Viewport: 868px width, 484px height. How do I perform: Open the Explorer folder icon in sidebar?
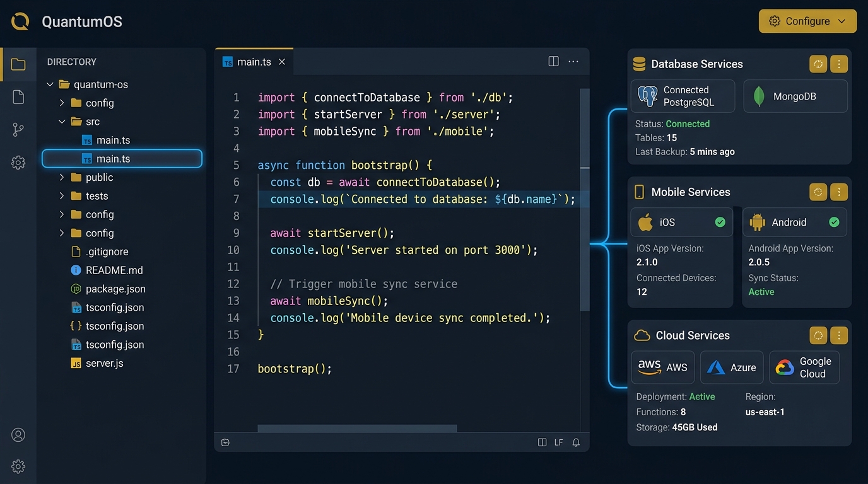(x=18, y=64)
